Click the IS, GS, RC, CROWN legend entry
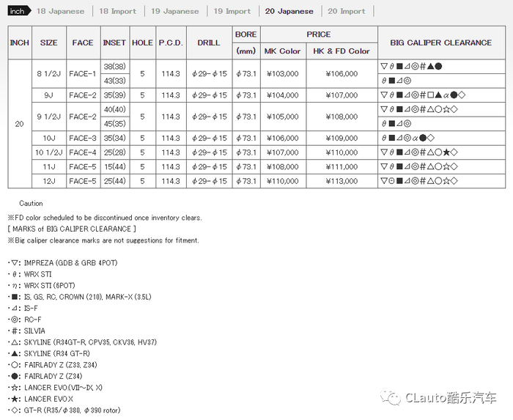Image resolution: width=513 pixels, height=420 pixels. [81, 297]
